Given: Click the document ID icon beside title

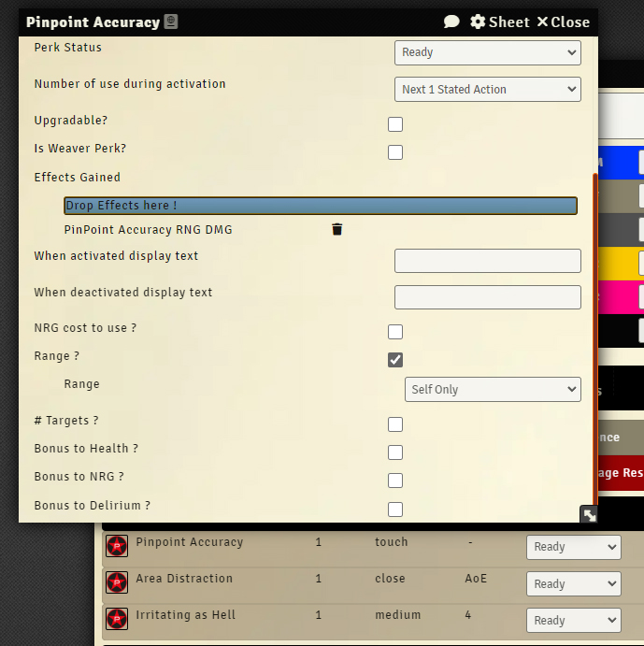Looking at the screenshot, I should (x=171, y=22).
